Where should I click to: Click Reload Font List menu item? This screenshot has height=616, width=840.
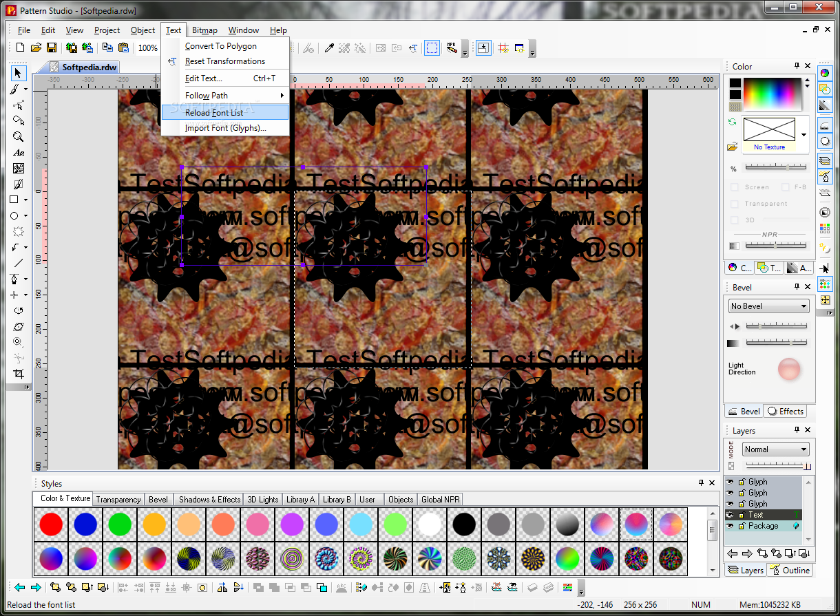point(225,112)
